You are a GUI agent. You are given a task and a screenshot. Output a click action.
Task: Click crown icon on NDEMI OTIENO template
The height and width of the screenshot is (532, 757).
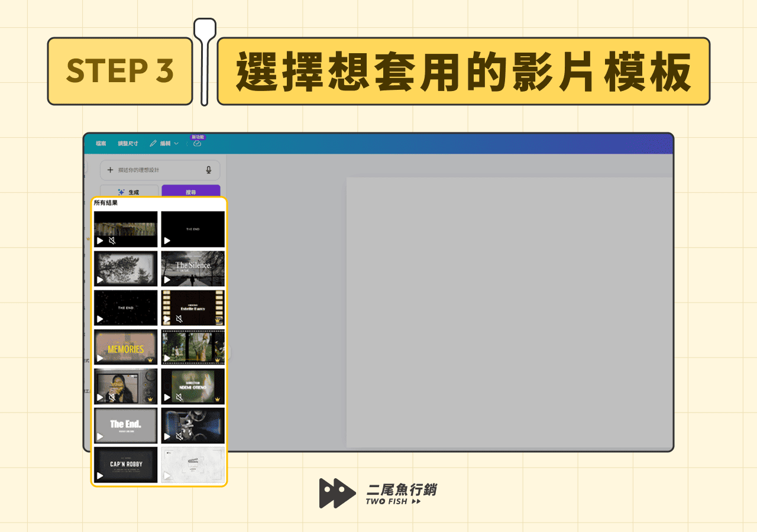[x=218, y=398]
